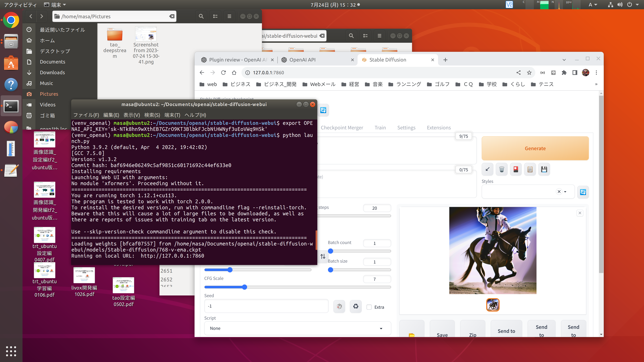
Task: Close the image preview with the X
Action: coord(580,213)
